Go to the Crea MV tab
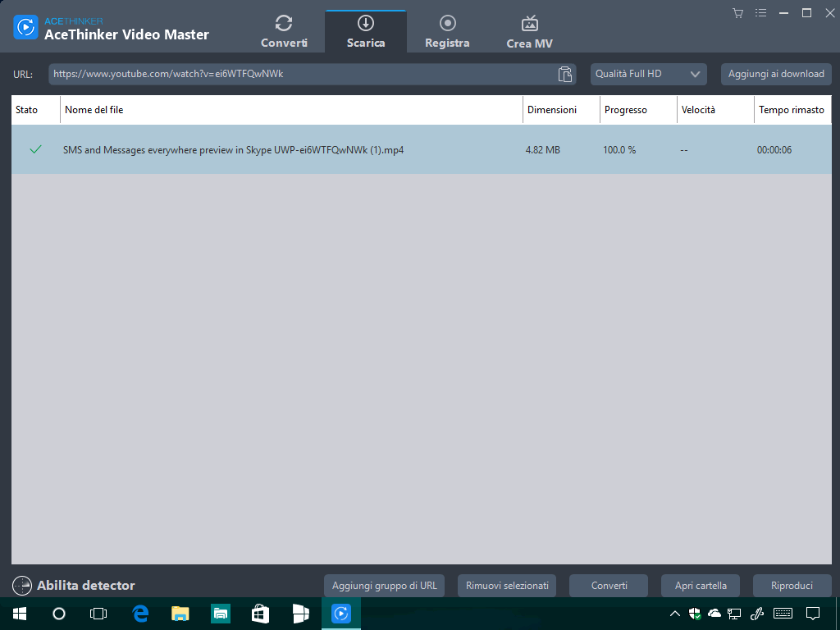The height and width of the screenshot is (630, 840). click(529, 32)
